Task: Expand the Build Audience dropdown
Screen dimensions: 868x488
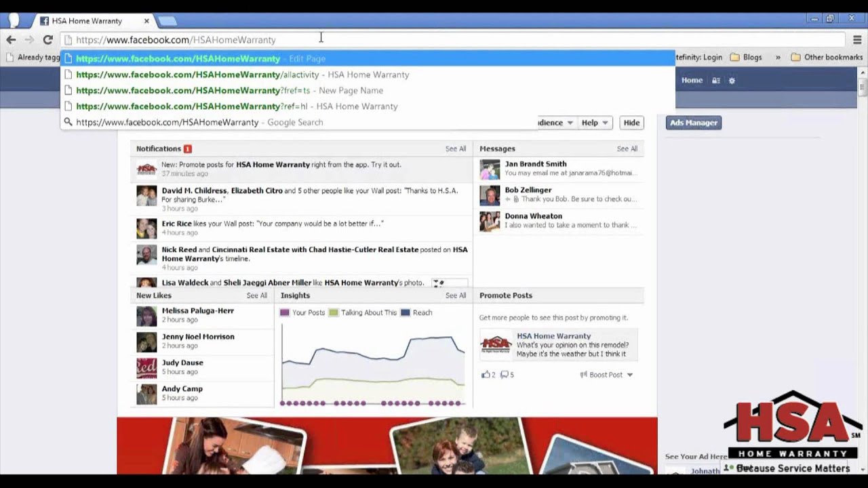Action: coord(556,123)
